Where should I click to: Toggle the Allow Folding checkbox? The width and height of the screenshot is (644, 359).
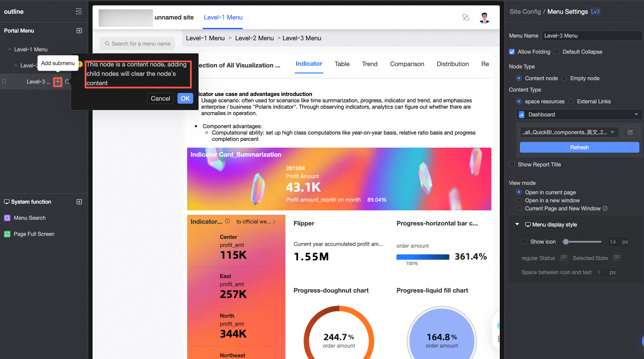coord(512,52)
